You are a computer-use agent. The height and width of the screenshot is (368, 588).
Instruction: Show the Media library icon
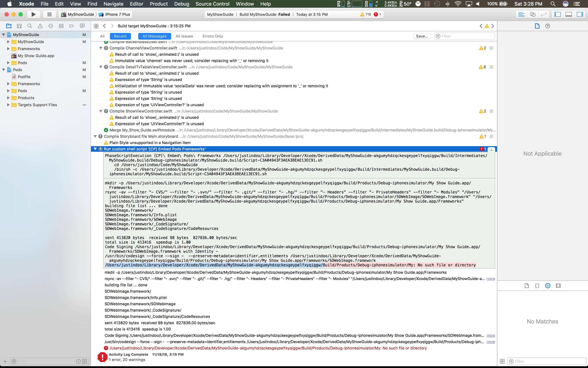click(558, 285)
